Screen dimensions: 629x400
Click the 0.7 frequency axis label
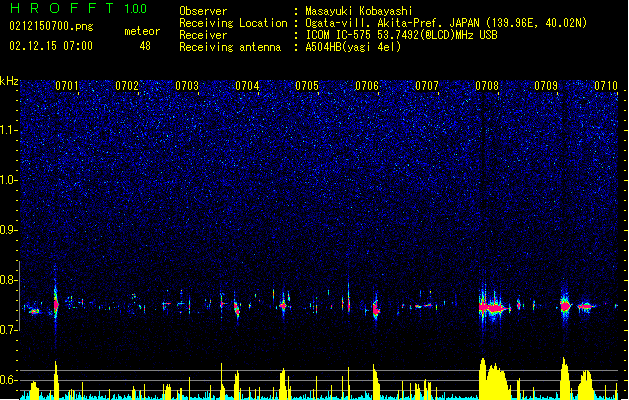click(9, 330)
